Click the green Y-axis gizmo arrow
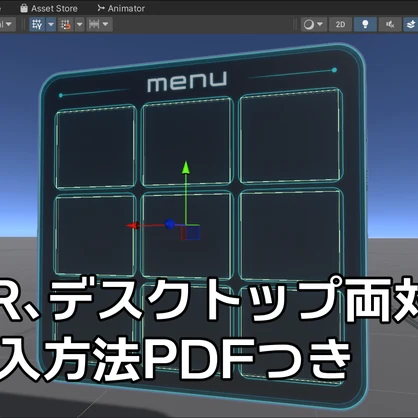 pos(186,168)
